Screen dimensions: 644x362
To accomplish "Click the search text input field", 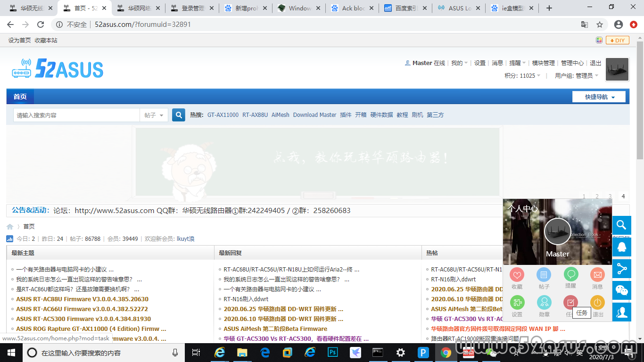I will pyautogui.click(x=76, y=115).
